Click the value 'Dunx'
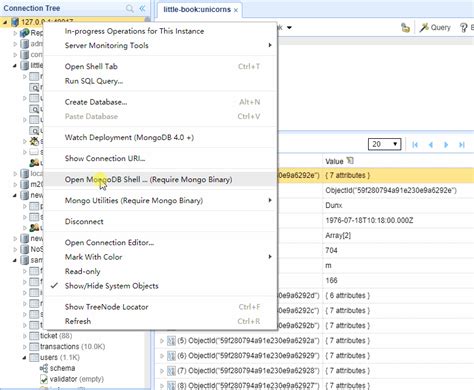The width and height of the screenshot is (474, 390). click(334, 205)
